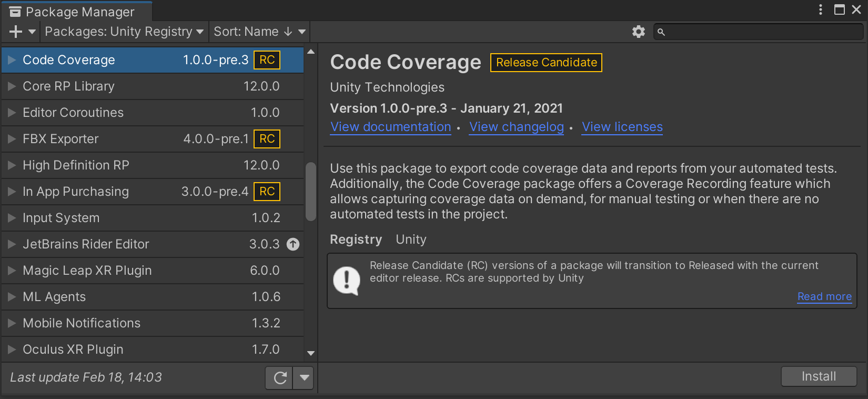Screen dimensions: 868x399
Task: Click the refresh package list icon
Action: (x=280, y=377)
